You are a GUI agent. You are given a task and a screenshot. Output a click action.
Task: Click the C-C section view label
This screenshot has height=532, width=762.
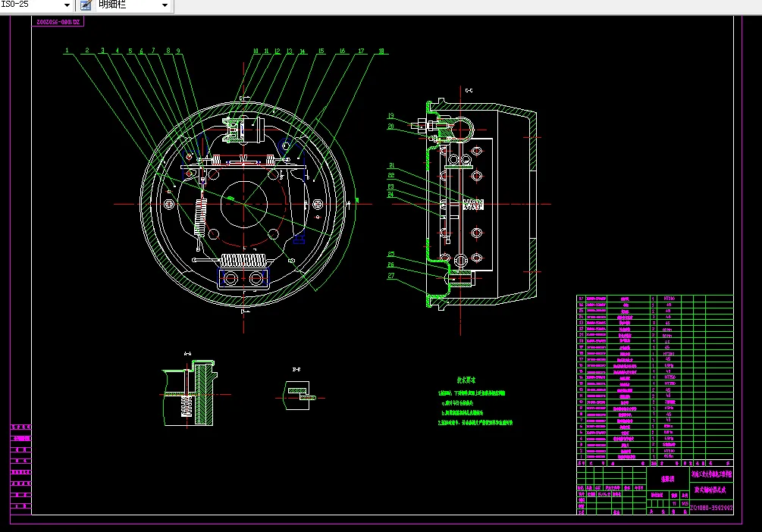point(469,90)
